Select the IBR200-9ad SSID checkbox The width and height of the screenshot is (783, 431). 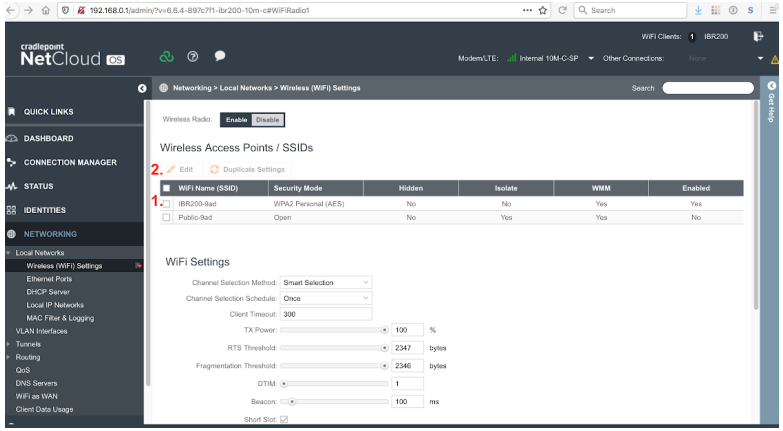pos(167,203)
